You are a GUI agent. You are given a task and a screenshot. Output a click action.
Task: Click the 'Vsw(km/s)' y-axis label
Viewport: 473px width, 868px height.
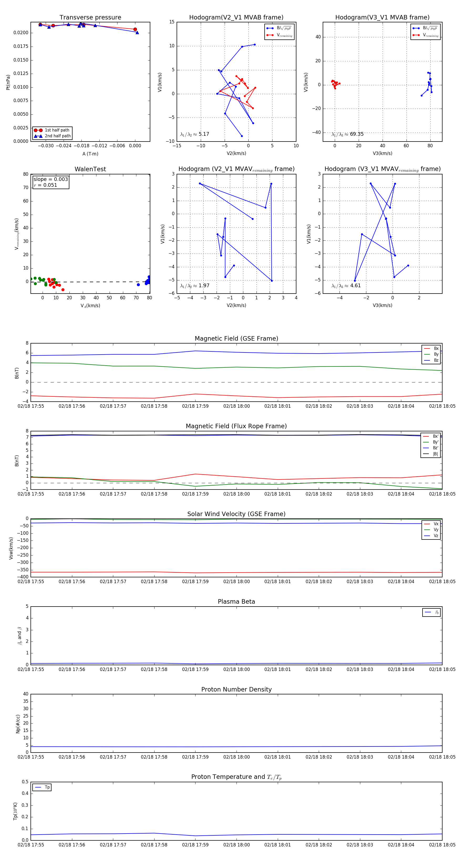click(11, 548)
